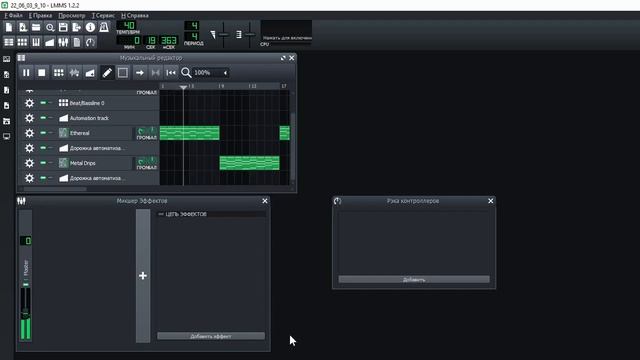Open the recently opened projects icon
Image resolution: width=640 pixels, height=360 pixels.
[x=50, y=27]
